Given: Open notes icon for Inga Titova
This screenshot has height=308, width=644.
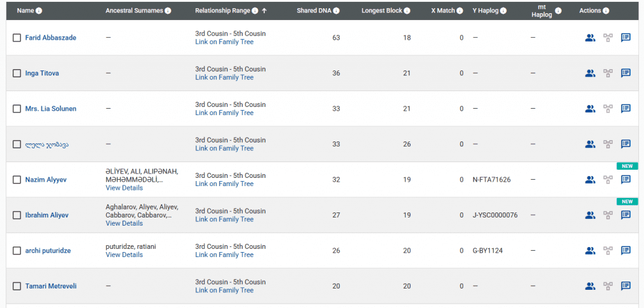Looking at the screenshot, I should coord(626,73).
